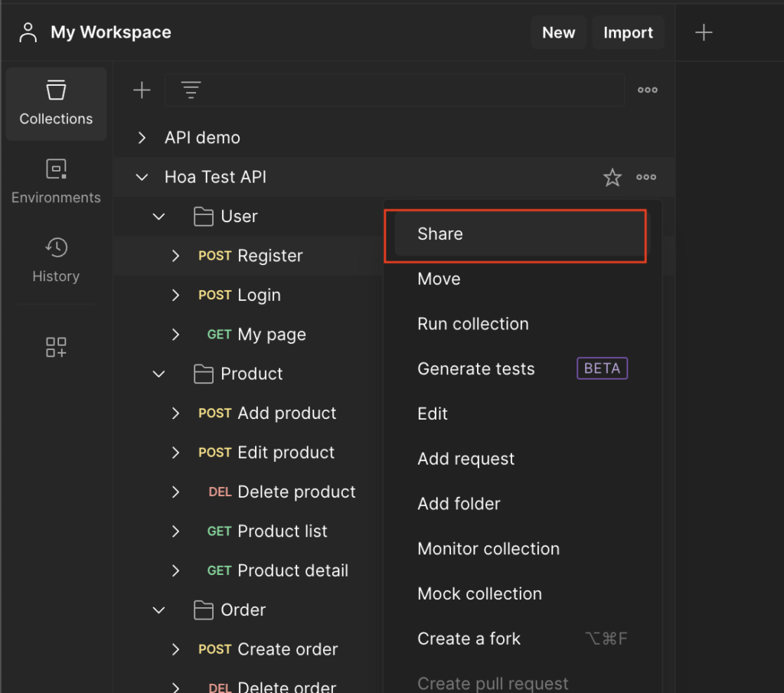Open the Hoa Test API three-dot menu
The image size is (784, 693).
pyautogui.click(x=646, y=177)
